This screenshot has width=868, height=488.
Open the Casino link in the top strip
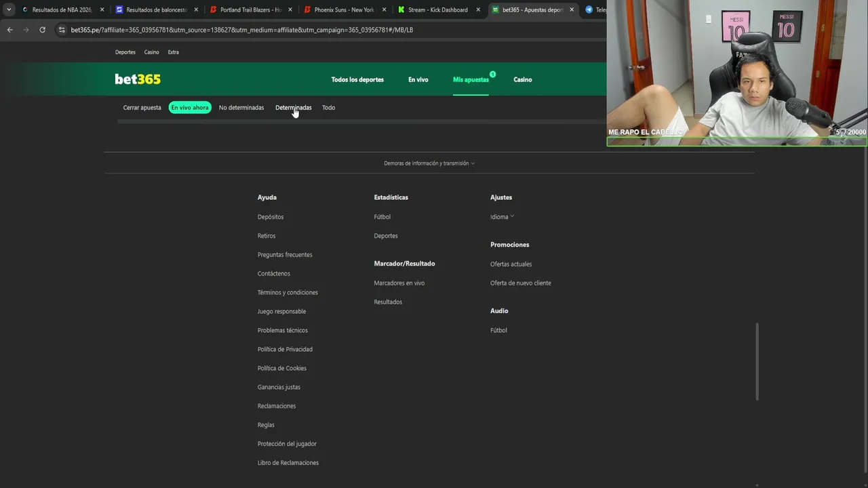[151, 52]
